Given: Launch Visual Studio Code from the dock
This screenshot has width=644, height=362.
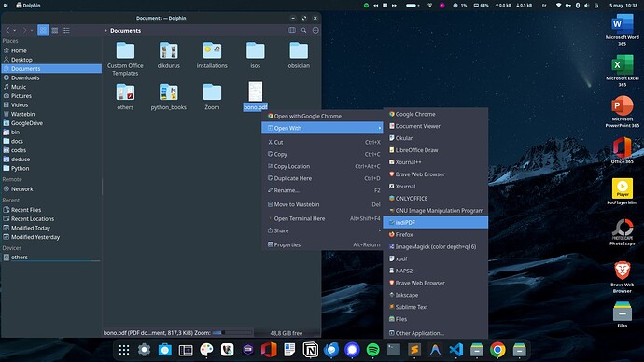Looking at the screenshot, I should [455, 350].
